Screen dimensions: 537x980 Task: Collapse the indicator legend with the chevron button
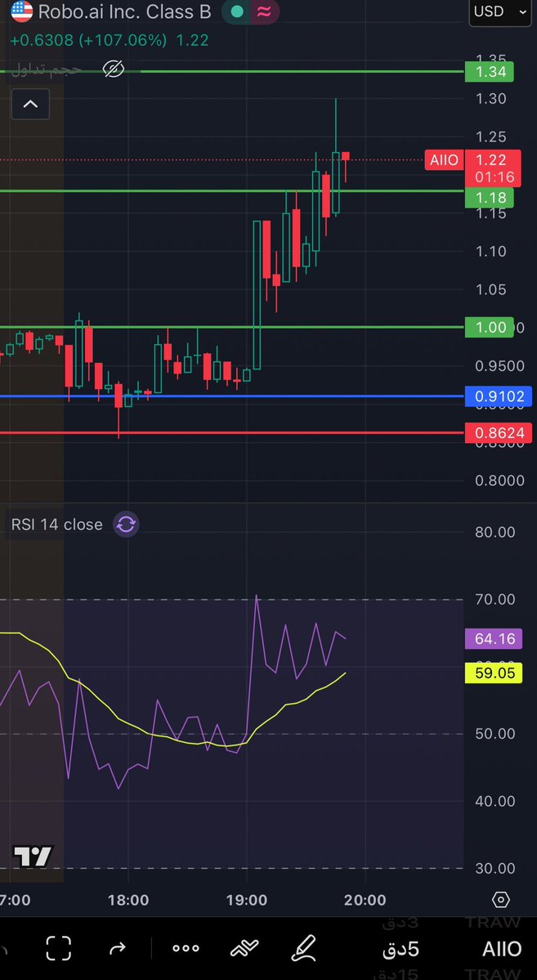30,104
